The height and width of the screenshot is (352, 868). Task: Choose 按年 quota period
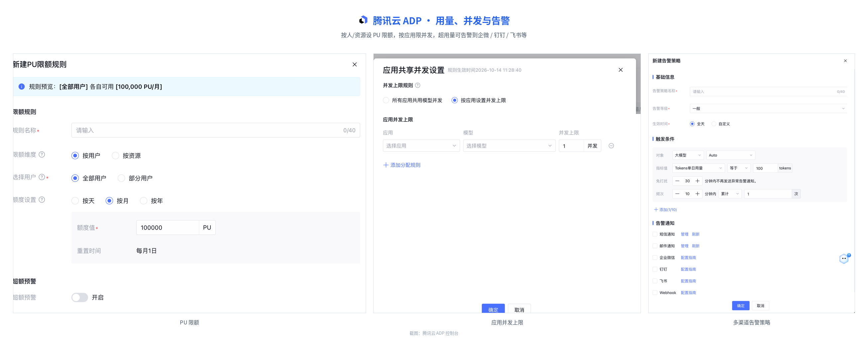[x=144, y=201]
